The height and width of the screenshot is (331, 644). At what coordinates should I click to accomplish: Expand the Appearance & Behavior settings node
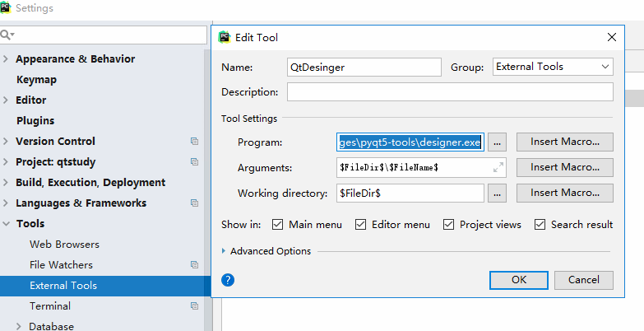7,59
